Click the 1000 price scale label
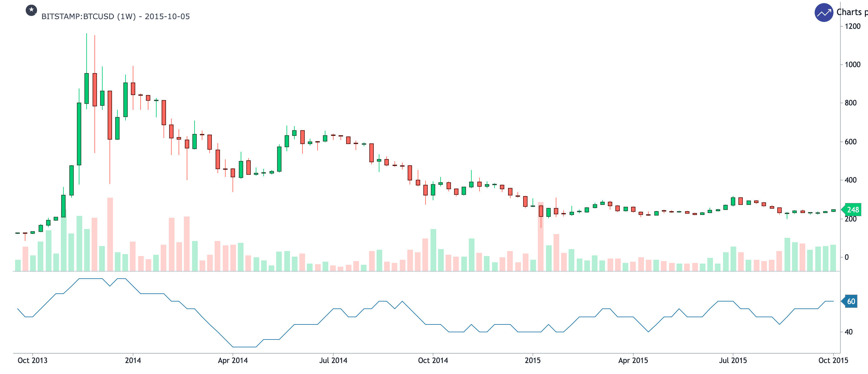868x374 pixels. (x=853, y=65)
